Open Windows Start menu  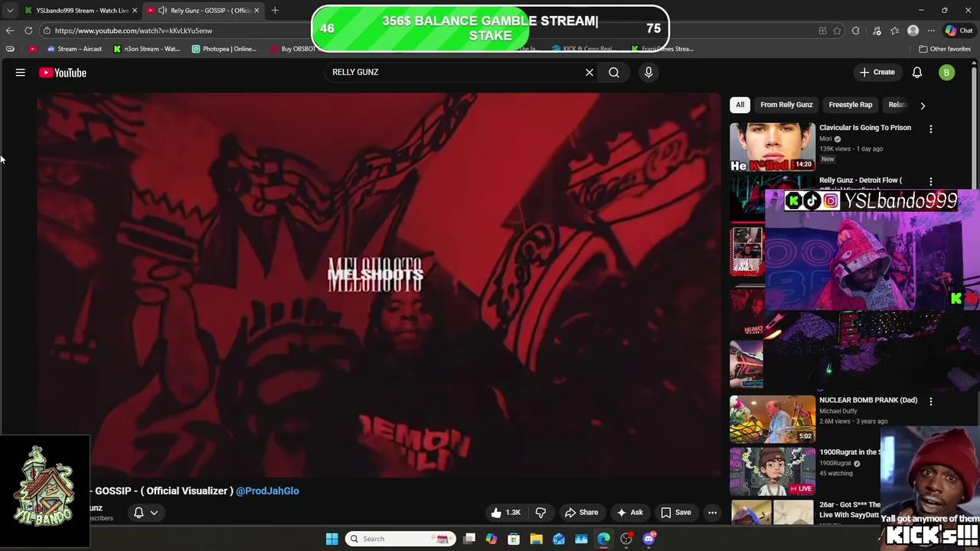click(x=332, y=539)
